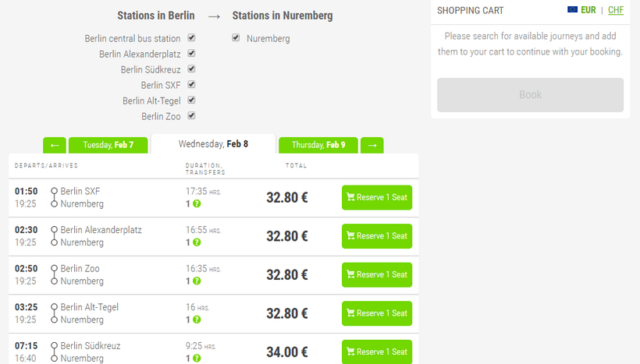Uncheck Berlin central bus station checkbox
Screen dimensions: 640x364
pos(191,38)
